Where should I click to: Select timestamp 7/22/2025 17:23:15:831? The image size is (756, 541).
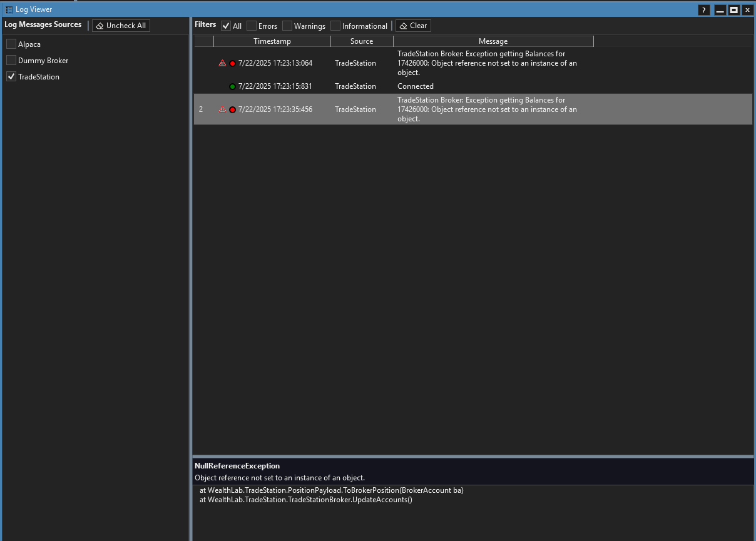[x=275, y=86]
